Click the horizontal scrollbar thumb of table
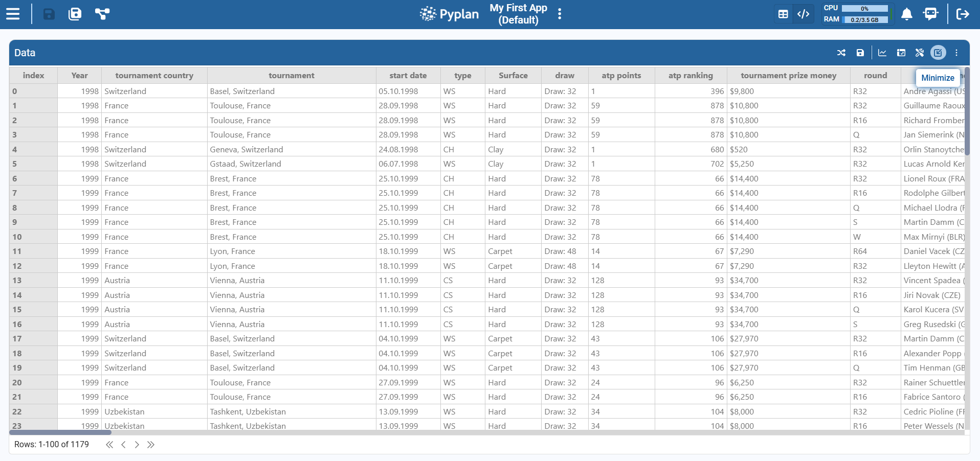 click(x=60, y=432)
